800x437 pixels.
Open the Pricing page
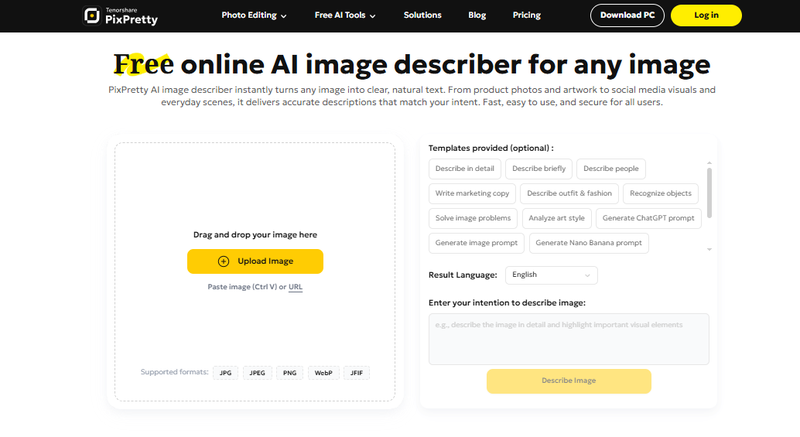coord(526,16)
